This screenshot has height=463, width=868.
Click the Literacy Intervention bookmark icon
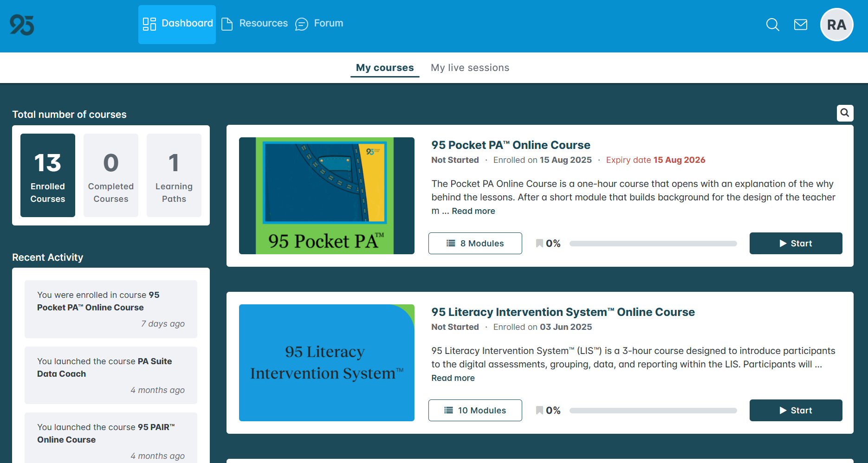coord(539,411)
